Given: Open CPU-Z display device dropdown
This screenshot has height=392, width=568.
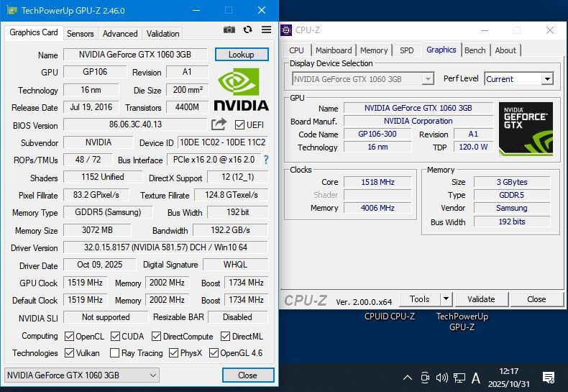Looking at the screenshot, I should tap(363, 79).
